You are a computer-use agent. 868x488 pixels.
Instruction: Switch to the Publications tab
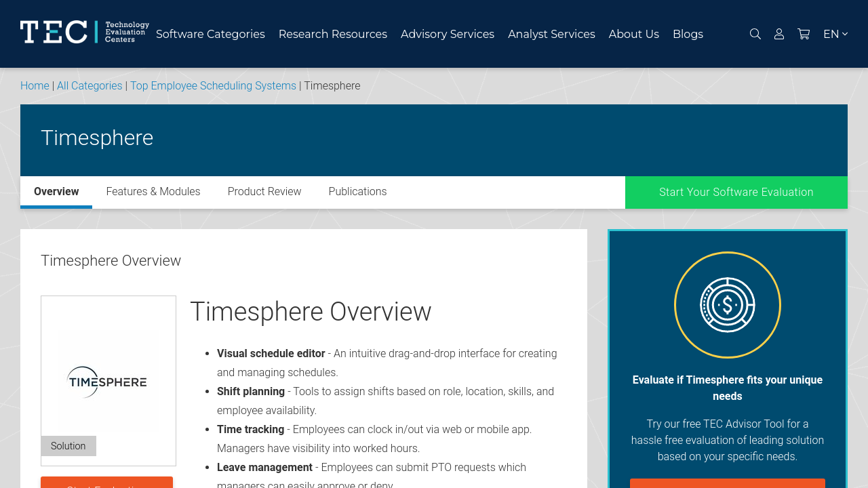[357, 192]
